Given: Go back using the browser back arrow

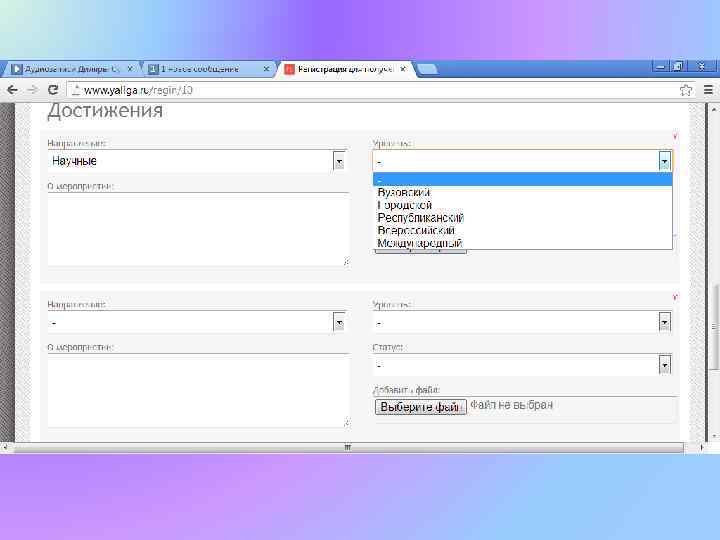Looking at the screenshot, I should point(12,90).
